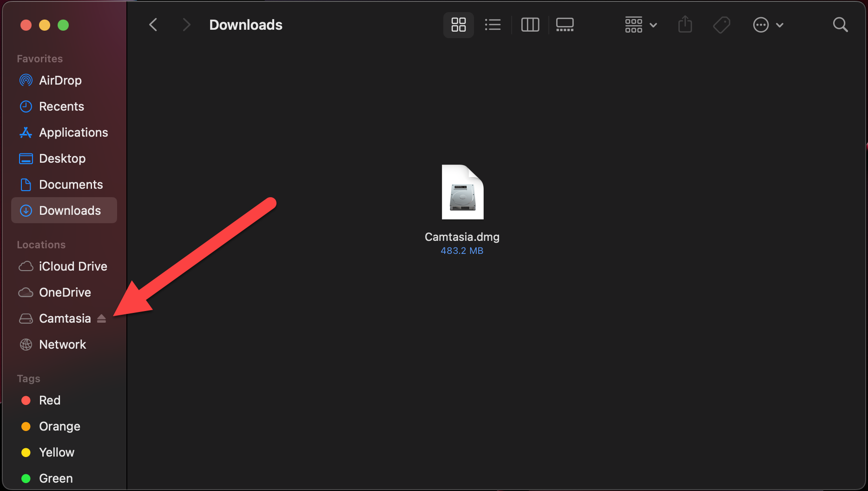Select Documents in the sidebar
868x491 pixels.
point(71,185)
